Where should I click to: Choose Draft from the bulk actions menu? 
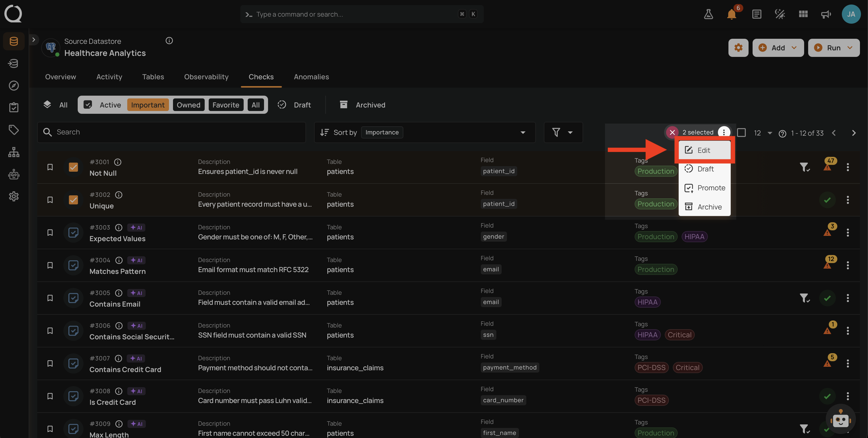click(x=704, y=169)
